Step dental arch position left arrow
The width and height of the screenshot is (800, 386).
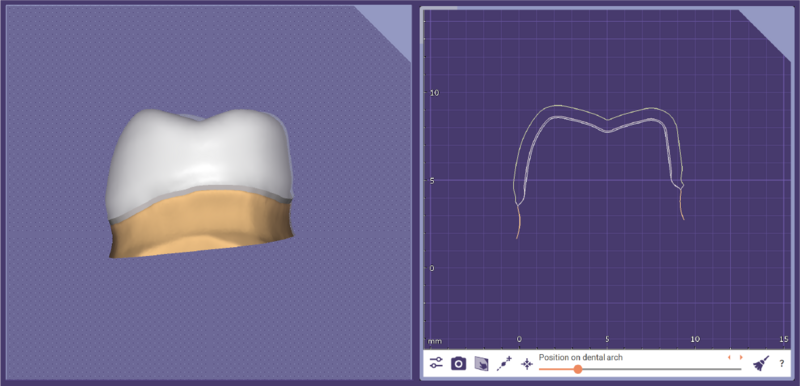coord(729,357)
